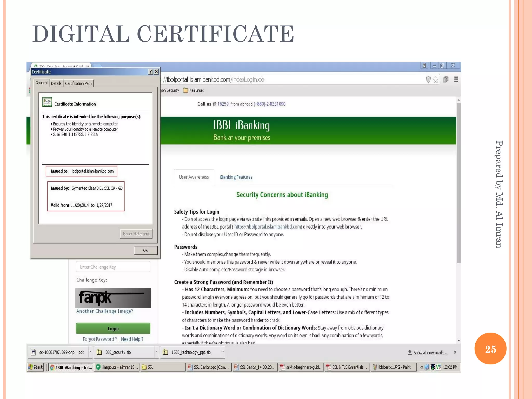Click the Forgot Password link
Image resolution: width=532 pixels, height=399 pixels.
point(100,339)
